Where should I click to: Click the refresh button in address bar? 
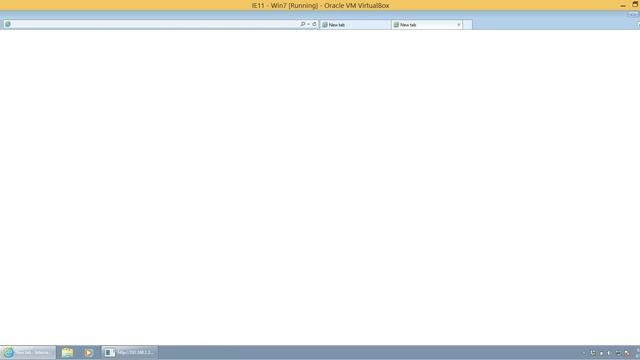(314, 24)
